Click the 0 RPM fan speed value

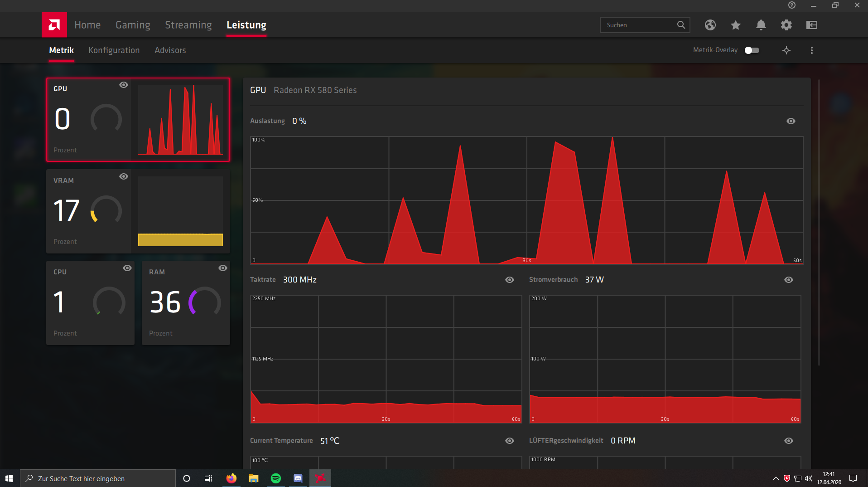[x=623, y=441]
